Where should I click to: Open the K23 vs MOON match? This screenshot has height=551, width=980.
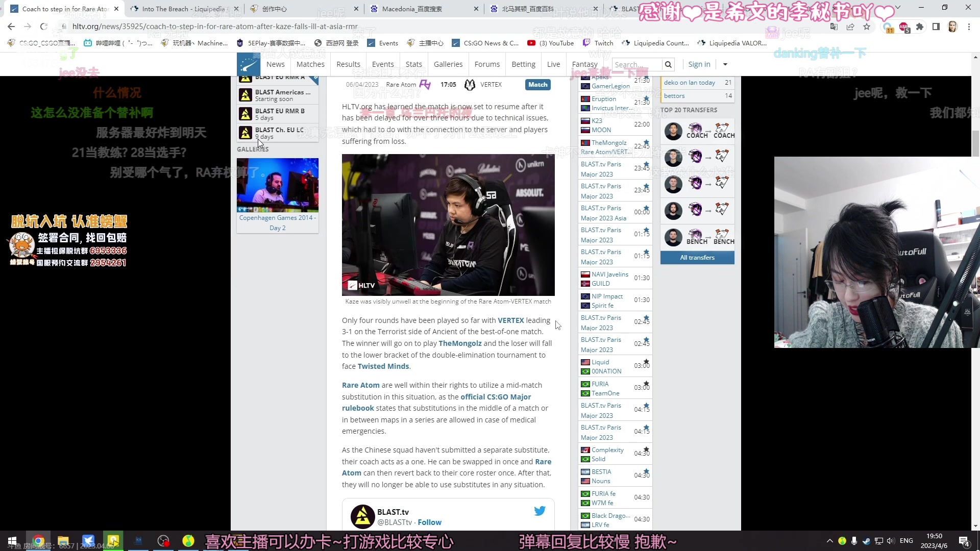coord(615,126)
